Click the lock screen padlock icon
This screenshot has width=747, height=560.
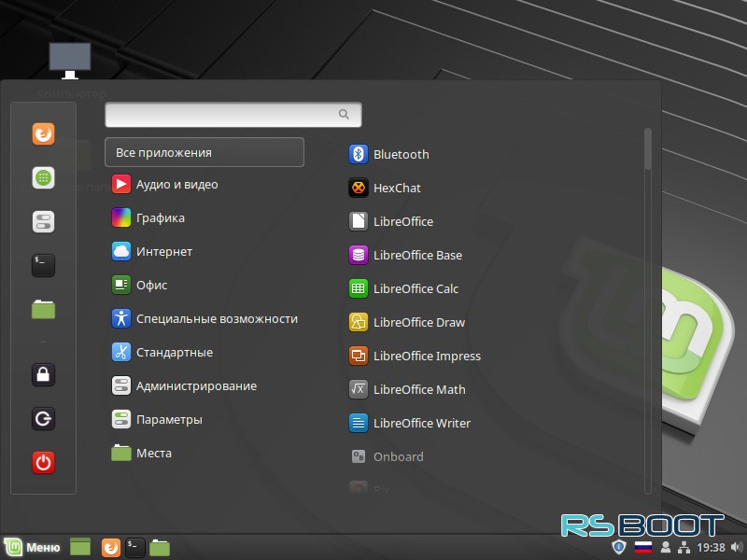[x=43, y=374]
